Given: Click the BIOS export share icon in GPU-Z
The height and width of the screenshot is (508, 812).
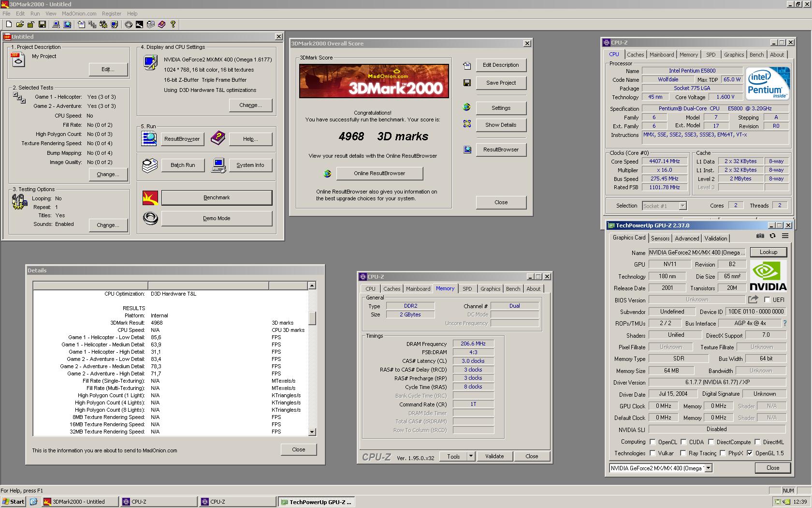Looking at the screenshot, I should 753,299.
